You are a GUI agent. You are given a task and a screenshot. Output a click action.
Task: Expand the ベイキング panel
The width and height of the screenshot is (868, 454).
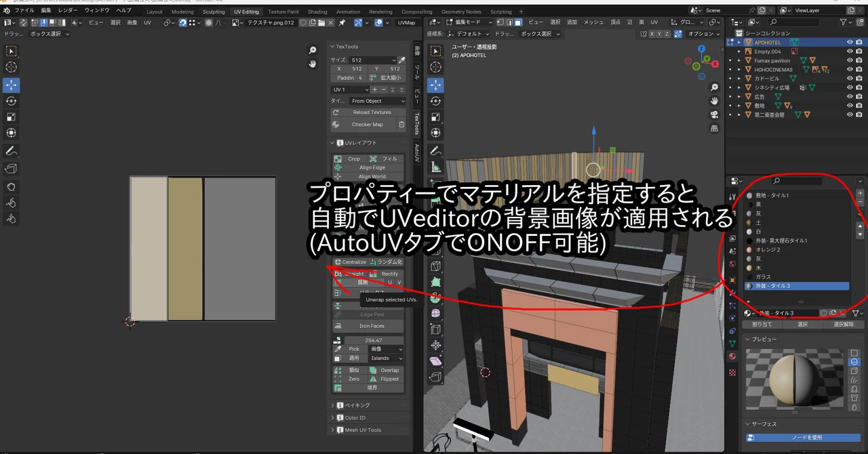(x=370, y=405)
